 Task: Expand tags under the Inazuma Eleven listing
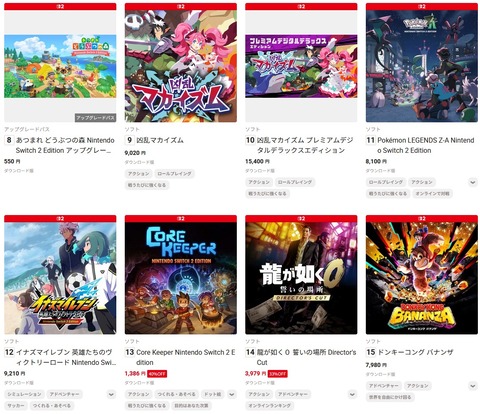(111, 394)
